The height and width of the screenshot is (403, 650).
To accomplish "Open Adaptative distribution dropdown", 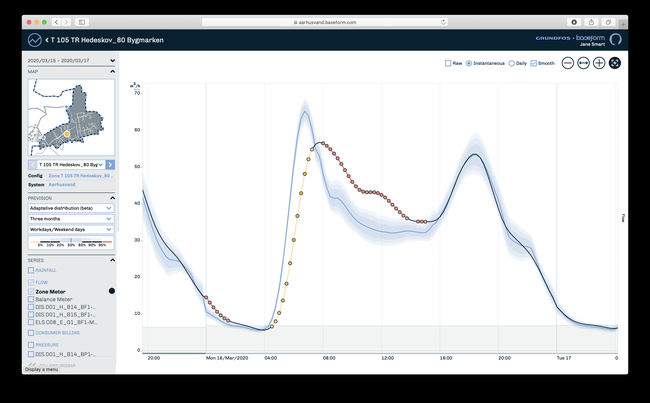I will [71, 208].
